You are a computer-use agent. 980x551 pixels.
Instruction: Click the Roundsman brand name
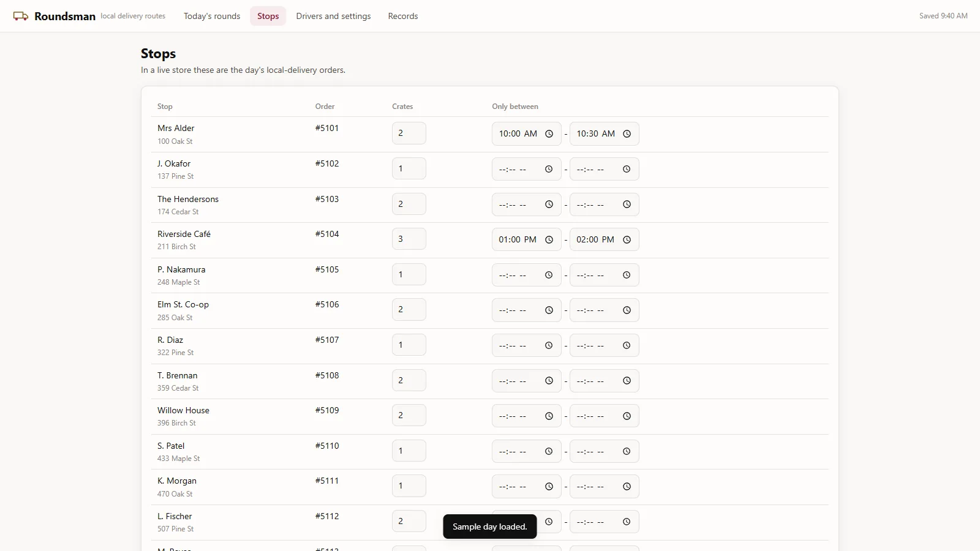(65, 17)
